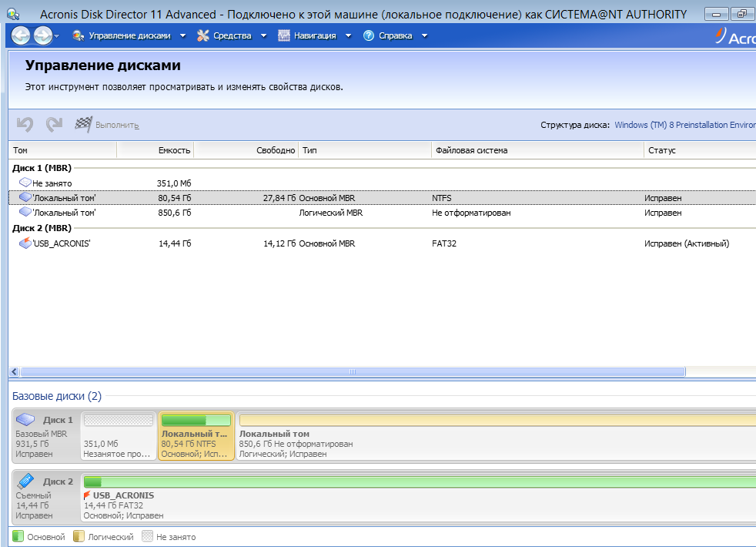
Task: Click the forward navigation arrow icon
Action: pos(43,35)
